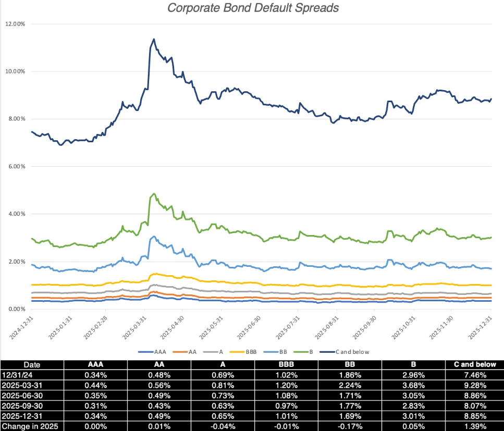Screen dimensions: 504x431
Task: Click the dark blue C and below line peak
Action: (x=153, y=39)
